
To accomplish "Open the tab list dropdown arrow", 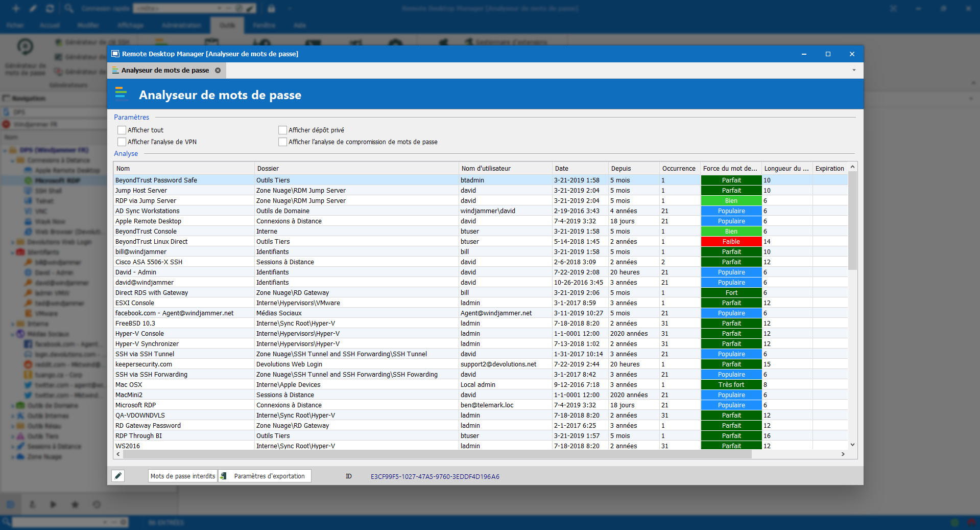I will click(854, 70).
